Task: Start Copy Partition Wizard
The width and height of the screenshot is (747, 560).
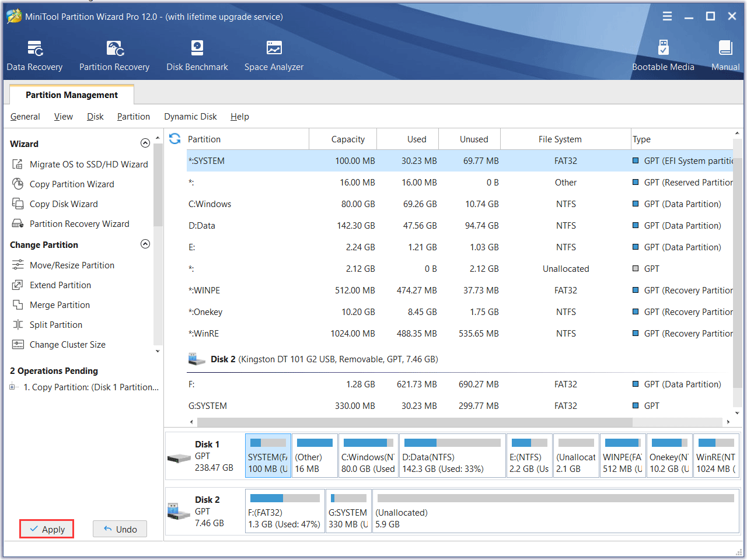Action: coord(63,184)
